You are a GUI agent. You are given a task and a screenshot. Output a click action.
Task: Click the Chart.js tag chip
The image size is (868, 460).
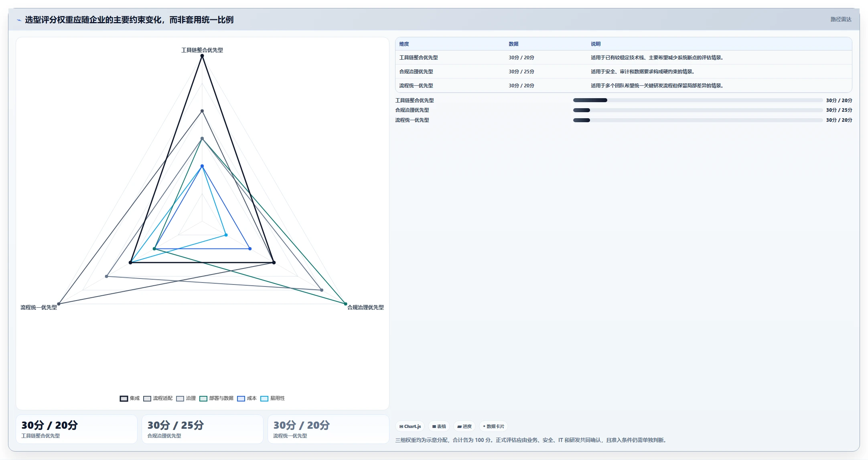[410, 426]
